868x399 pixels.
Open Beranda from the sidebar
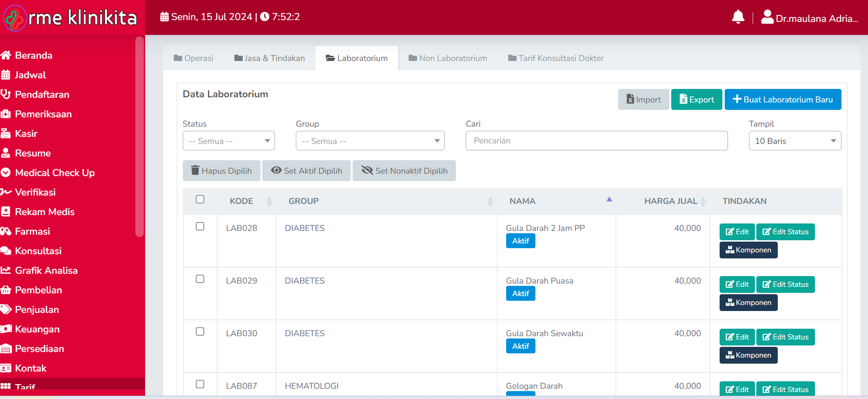[x=33, y=55]
